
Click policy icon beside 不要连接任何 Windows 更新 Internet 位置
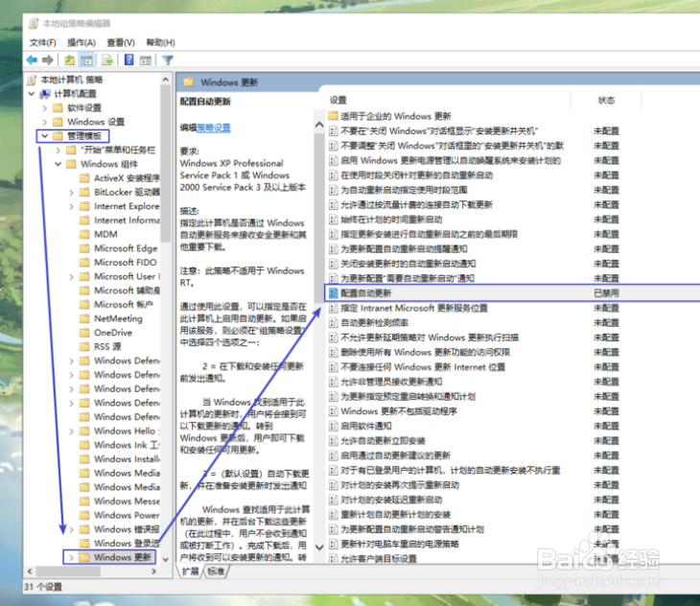pos(333,367)
